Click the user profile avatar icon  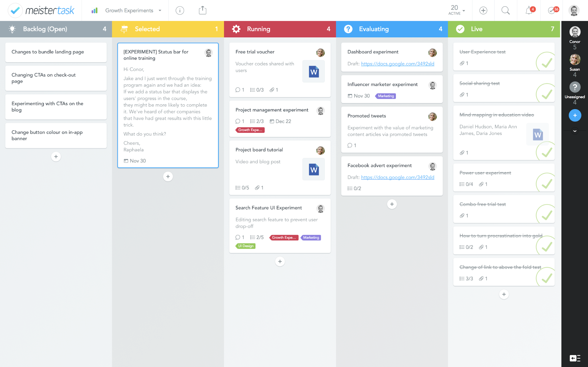[574, 10]
